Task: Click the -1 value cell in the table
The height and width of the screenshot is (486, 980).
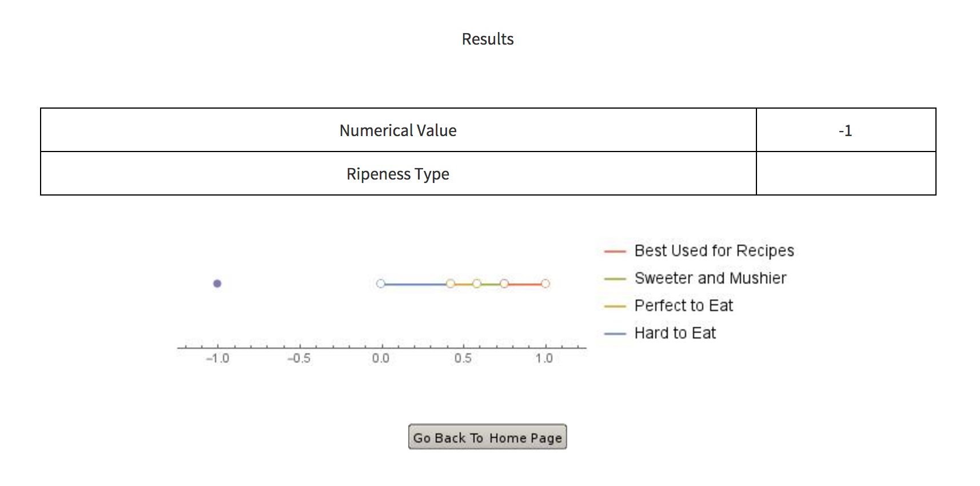Action: [845, 130]
